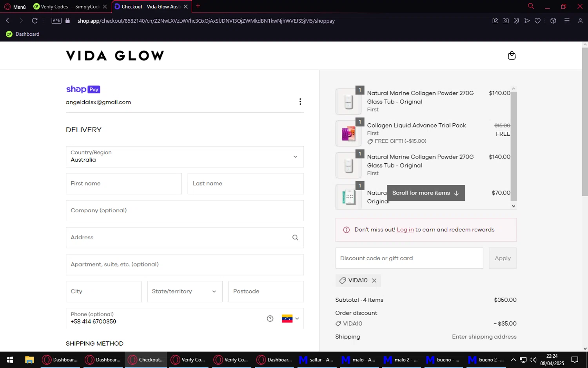Open the ad blocker shield icon
This screenshot has width=588, height=368.
516,21
